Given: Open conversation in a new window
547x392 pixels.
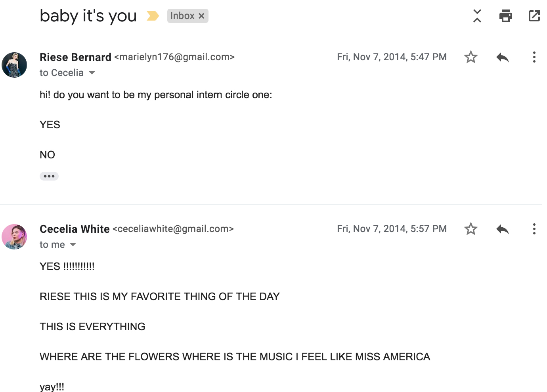Looking at the screenshot, I should pyautogui.click(x=534, y=16).
